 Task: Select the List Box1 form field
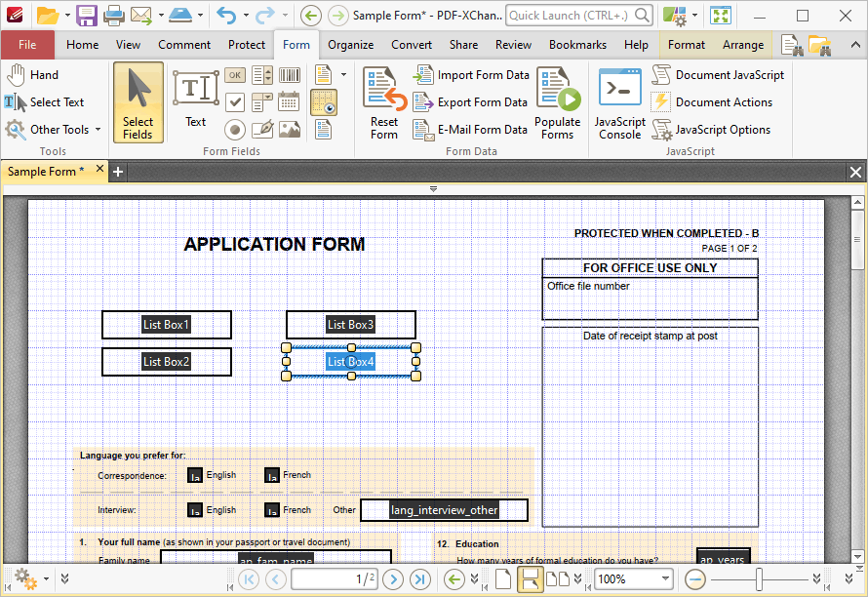tap(167, 325)
